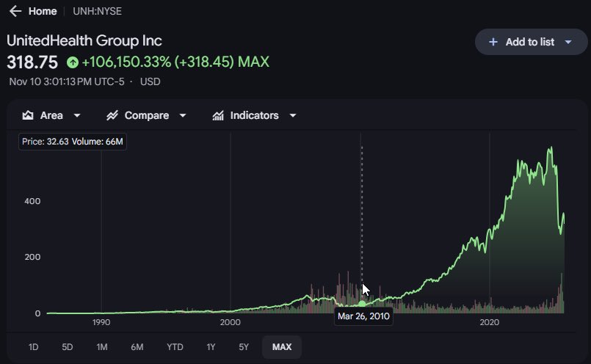591x364 pixels.
Task: Choose the 1Y time range
Action: point(211,346)
